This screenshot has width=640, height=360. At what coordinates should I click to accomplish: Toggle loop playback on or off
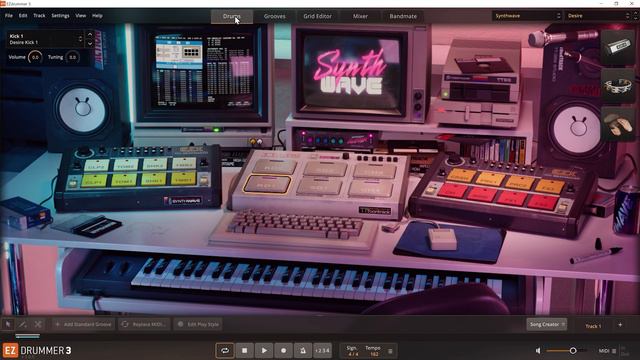(x=225, y=350)
